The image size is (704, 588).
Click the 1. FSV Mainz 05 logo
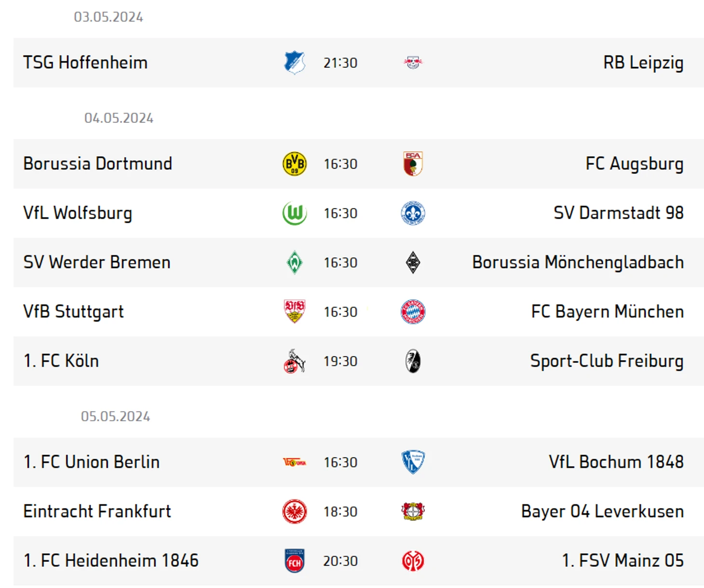[x=413, y=561]
